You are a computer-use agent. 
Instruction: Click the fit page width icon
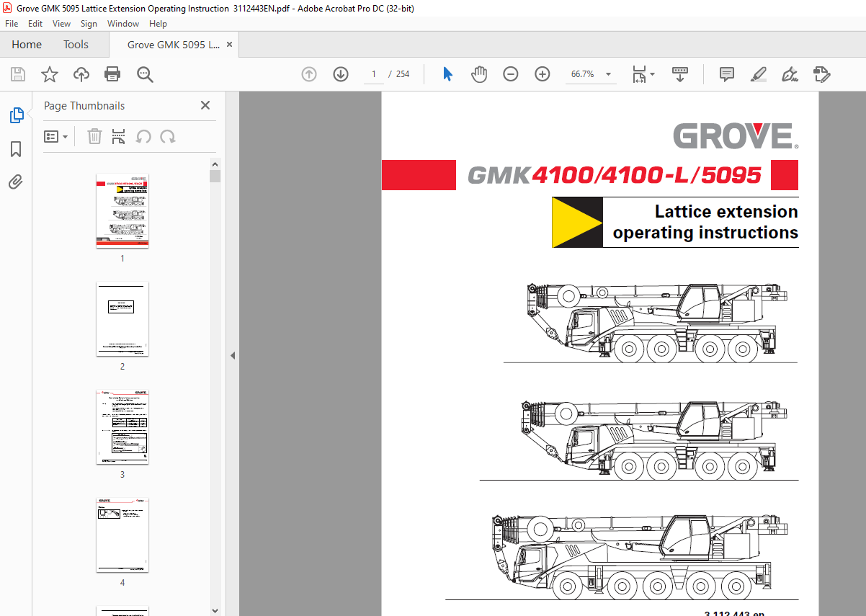pyautogui.click(x=639, y=74)
